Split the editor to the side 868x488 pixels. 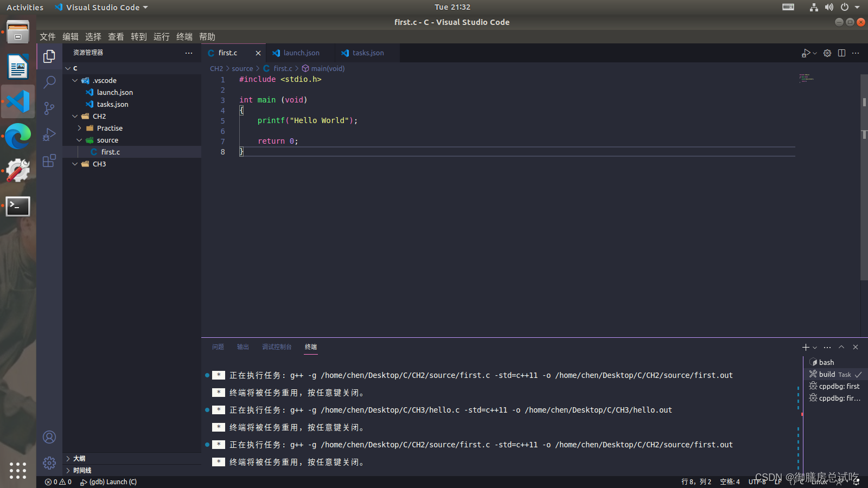click(x=841, y=53)
